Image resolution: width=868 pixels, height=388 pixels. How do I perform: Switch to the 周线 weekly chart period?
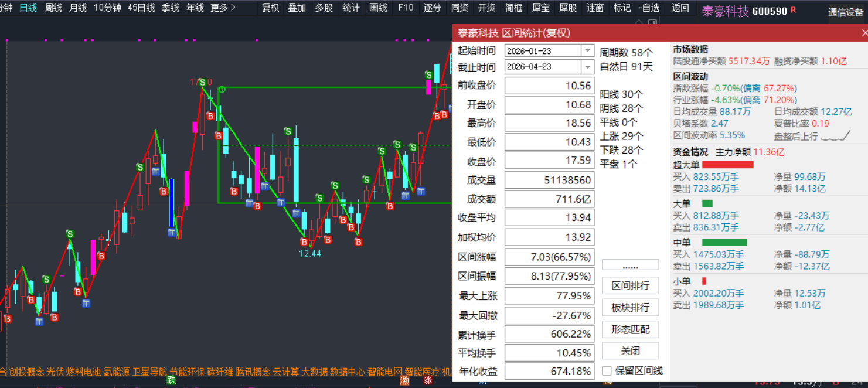coord(53,8)
